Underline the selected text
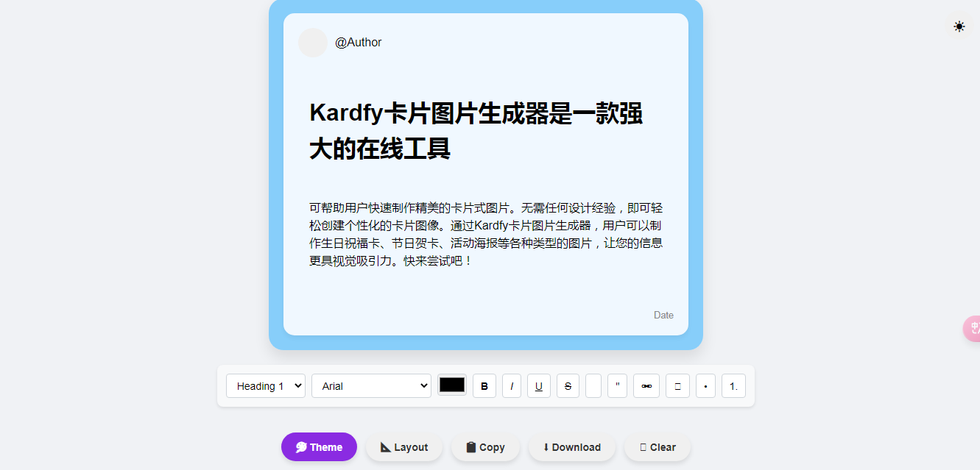The height and width of the screenshot is (470, 980). tap(538, 385)
